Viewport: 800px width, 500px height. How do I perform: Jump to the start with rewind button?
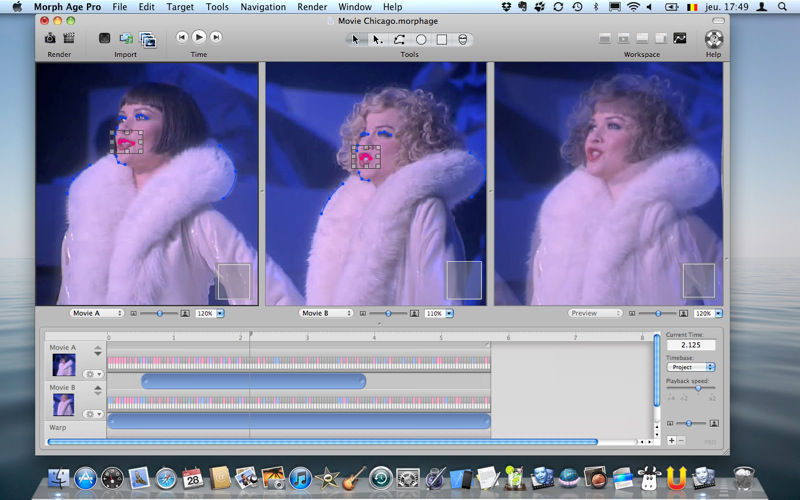pyautogui.click(x=182, y=38)
